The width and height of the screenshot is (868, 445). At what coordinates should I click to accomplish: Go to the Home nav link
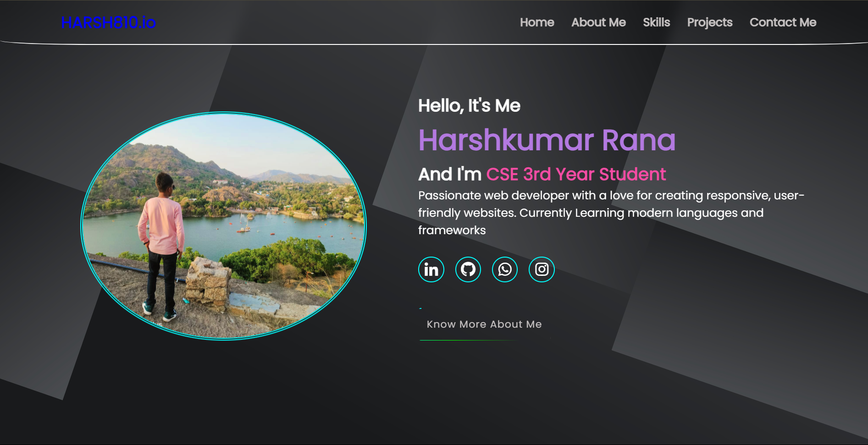537,22
